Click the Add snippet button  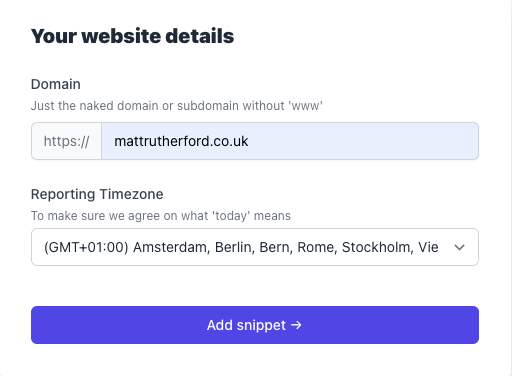point(255,325)
